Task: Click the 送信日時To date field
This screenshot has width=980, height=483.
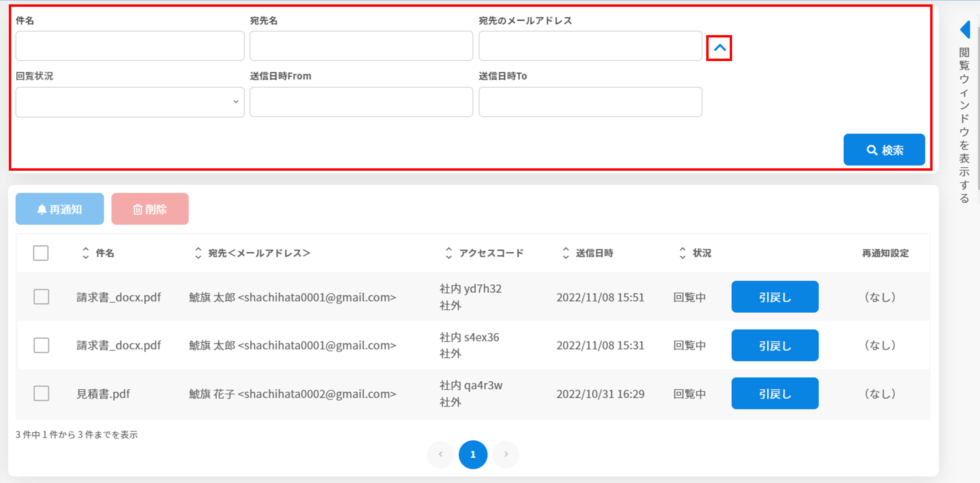Action: (590, 102)
